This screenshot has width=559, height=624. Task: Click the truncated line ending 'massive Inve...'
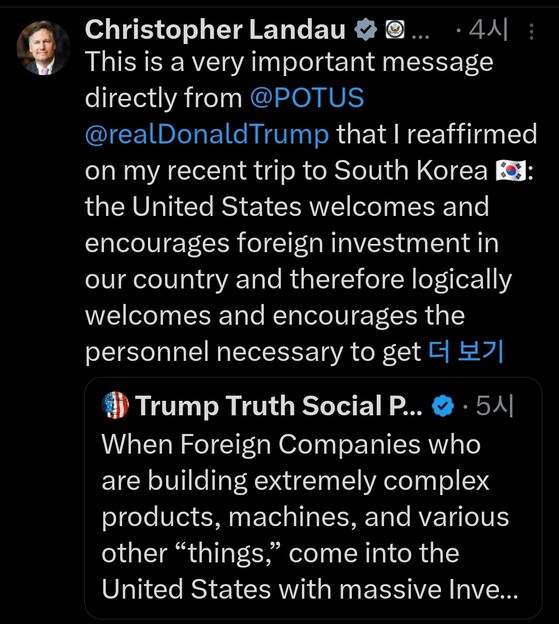tap(310, 589)
